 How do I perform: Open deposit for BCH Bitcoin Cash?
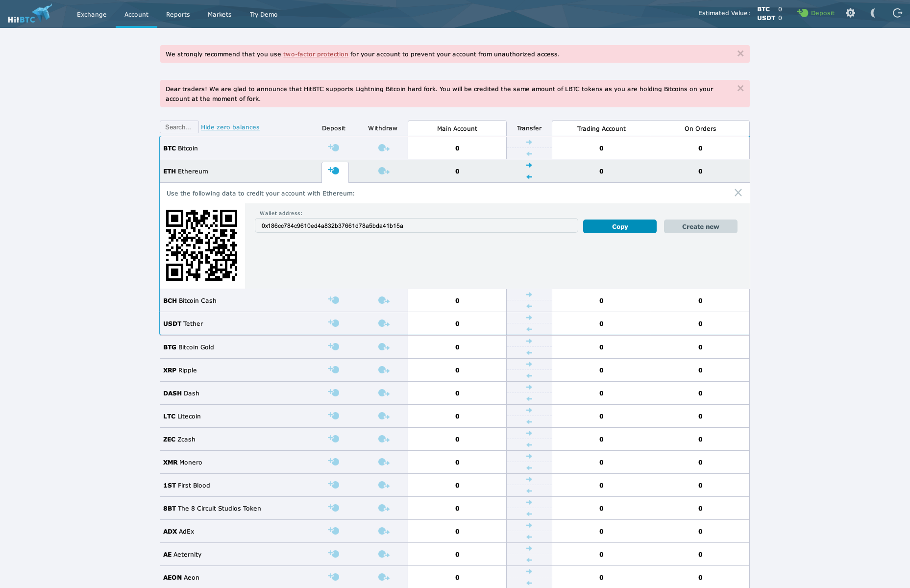pos(334,300)
